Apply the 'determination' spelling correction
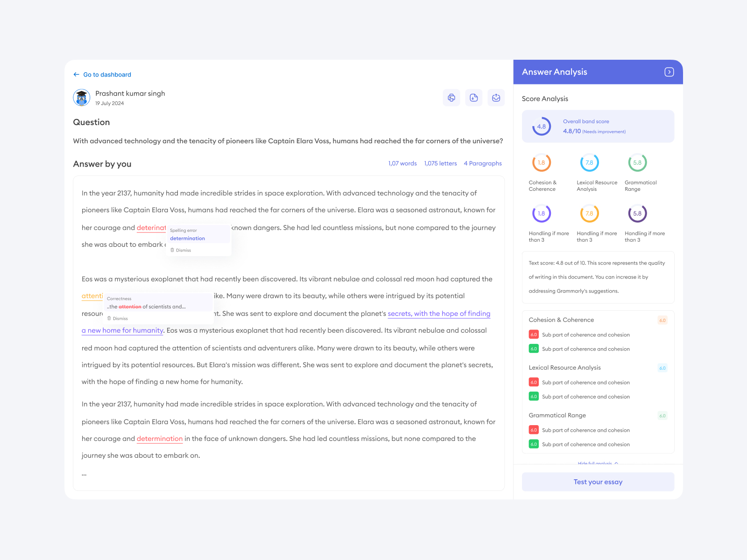Screen dimensions: 747x560 (x=187, y=238)
